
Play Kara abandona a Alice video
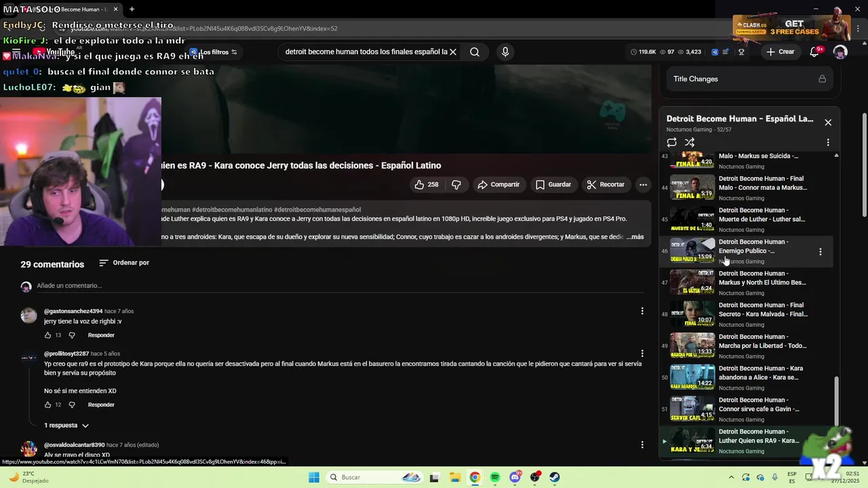746,378
